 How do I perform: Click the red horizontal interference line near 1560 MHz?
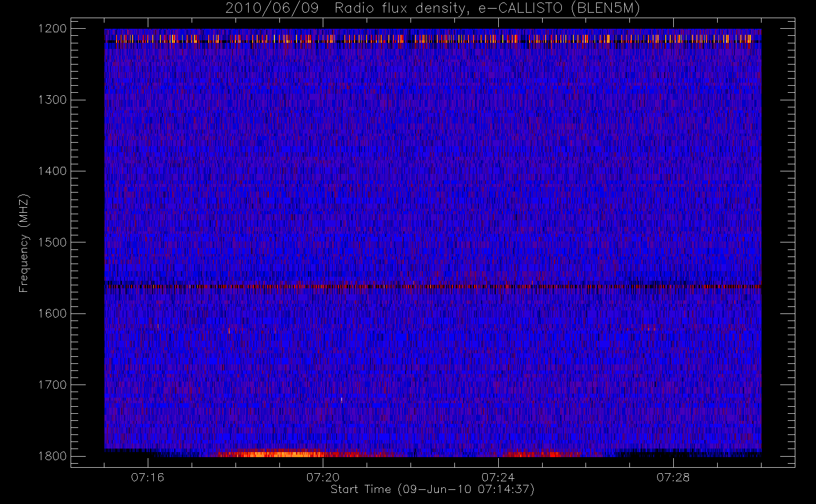click(x=433, y=286)
